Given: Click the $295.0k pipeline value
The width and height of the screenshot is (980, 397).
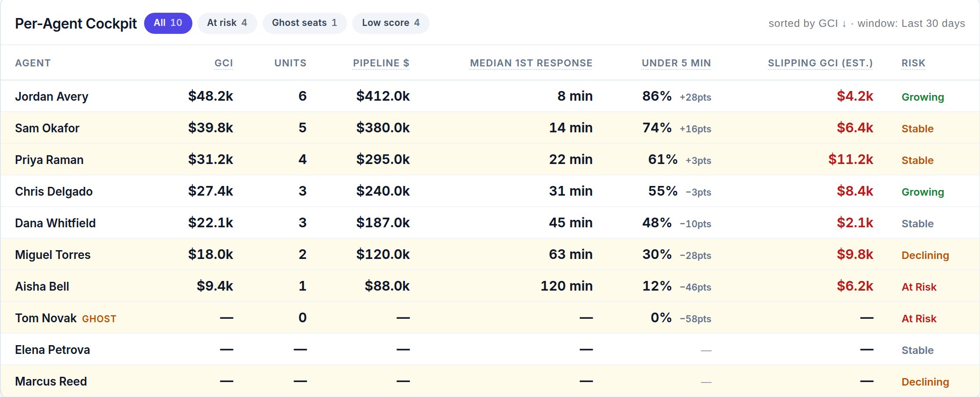Looking at the screenshot, I should [x=383, y=159].
